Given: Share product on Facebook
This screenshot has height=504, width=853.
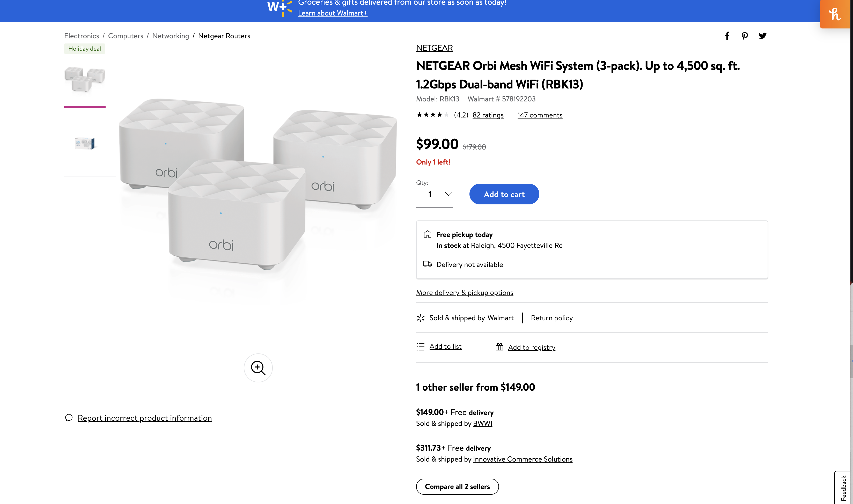Looking at the screenshot, I should (x=727, y=36).
